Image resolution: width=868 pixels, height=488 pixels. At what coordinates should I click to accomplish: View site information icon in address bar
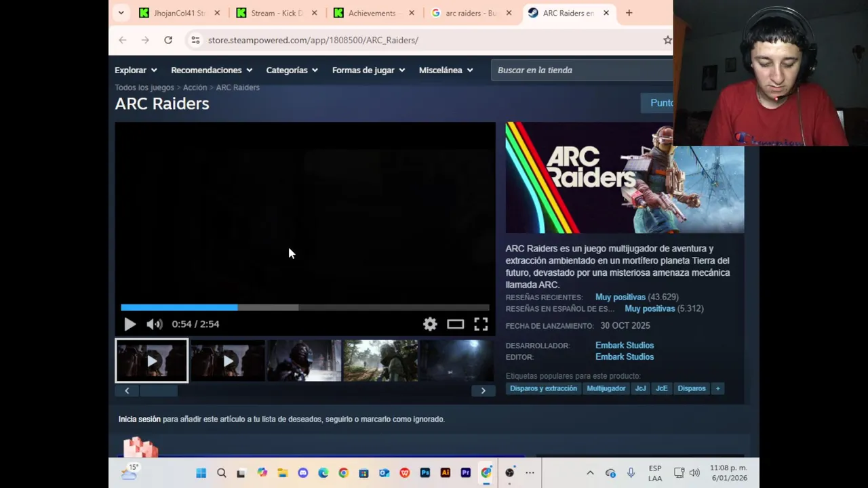coord(195,40)
